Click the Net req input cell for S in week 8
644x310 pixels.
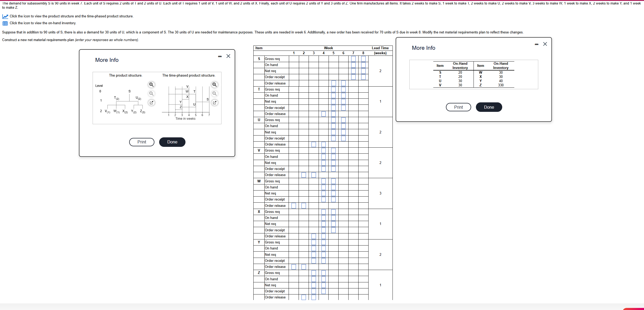click(363, 71)
